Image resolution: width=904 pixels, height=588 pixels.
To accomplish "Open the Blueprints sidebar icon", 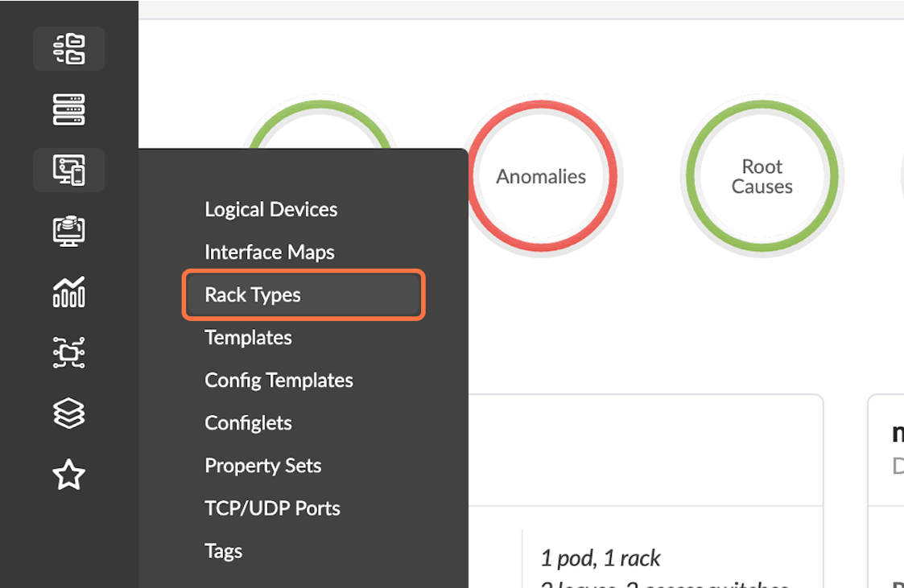I will click(x=68, y=49).
